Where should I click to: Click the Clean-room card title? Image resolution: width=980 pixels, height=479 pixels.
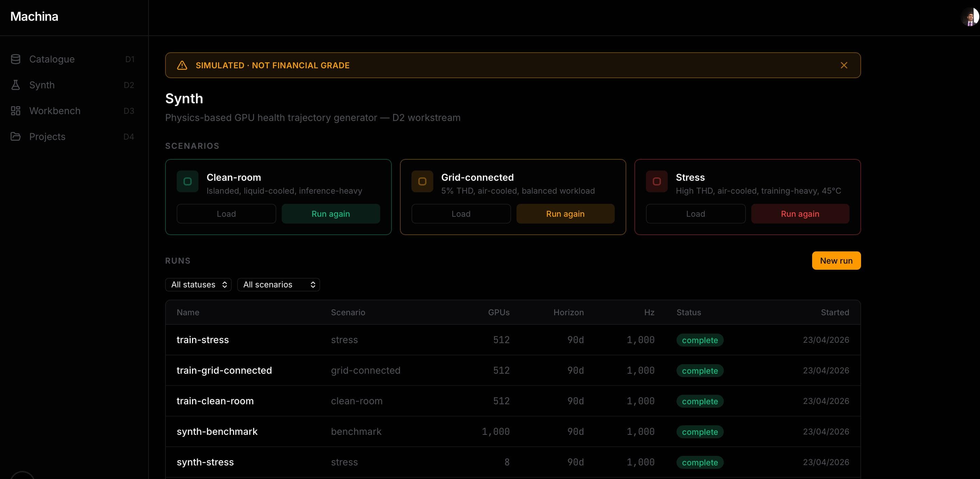point(233,177)
